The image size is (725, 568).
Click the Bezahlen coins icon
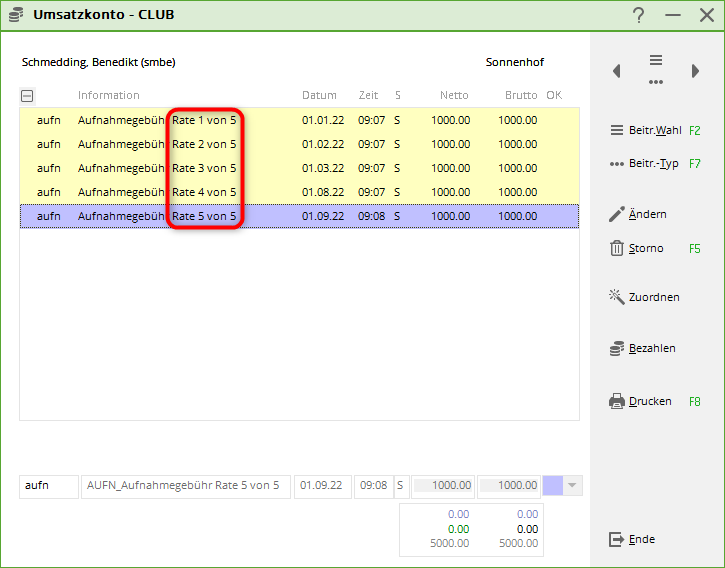[x=616, y=348]
